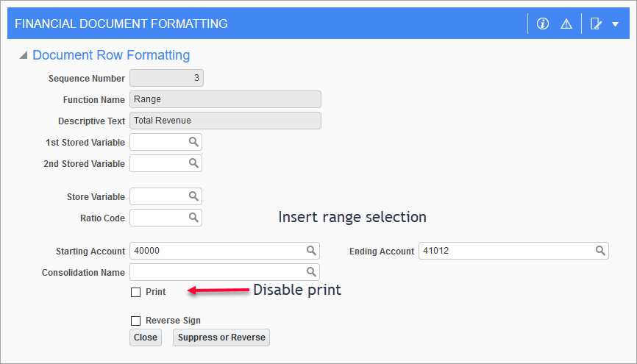Viewport: 637px width, 364px height.
Task: Click the edit document icon in header
Action: (x=596, y=24)
